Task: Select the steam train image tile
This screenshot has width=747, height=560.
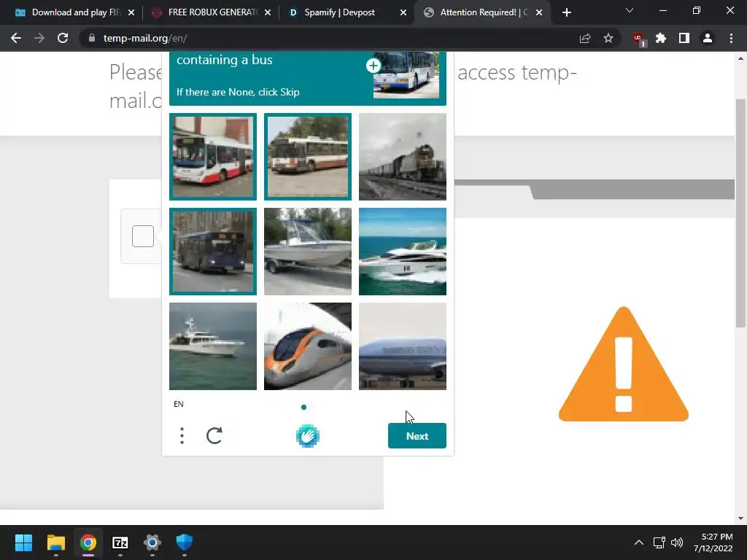Action: [403, 157]
